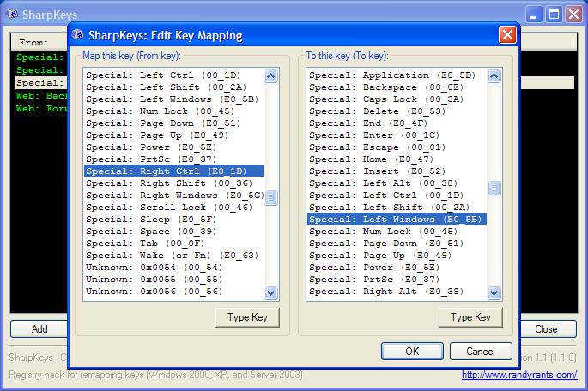Image resolution: width=588 pixels, height=391 pixels.
Task: Choose Backspace (00_0E) in To key list
Action: (397, 87)
